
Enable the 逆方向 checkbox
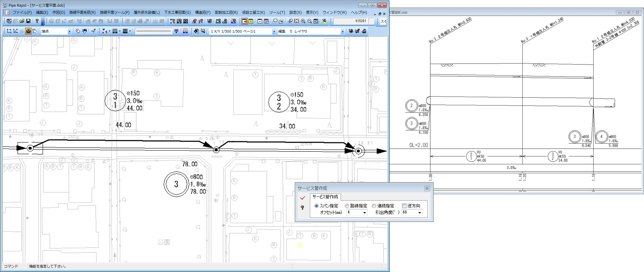[404, 206]
